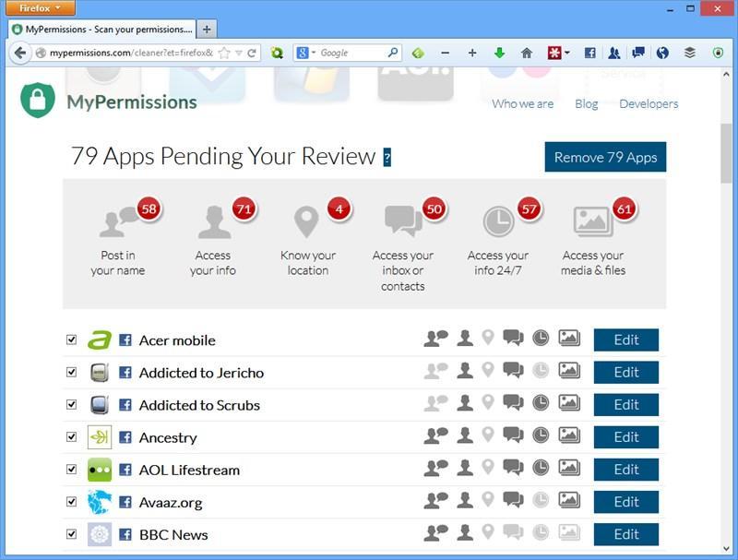
Task: Reload the page with the refresh icon
Action: point(252,54)
